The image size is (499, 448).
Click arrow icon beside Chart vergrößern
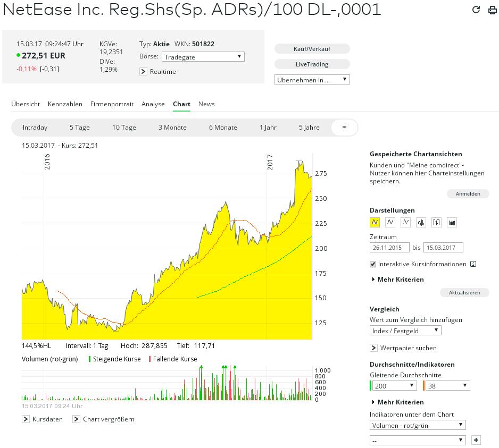coord(76,419)
